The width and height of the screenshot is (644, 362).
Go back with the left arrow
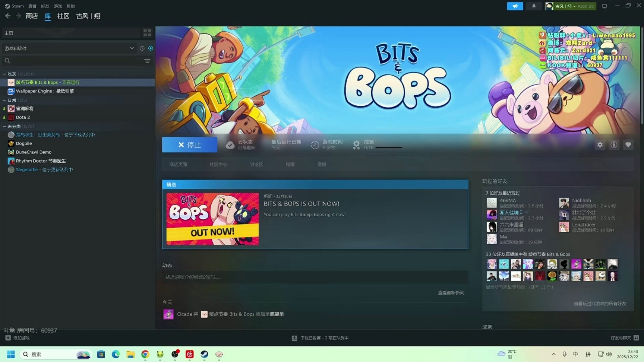pyautogui.click(x=8, y=16)
